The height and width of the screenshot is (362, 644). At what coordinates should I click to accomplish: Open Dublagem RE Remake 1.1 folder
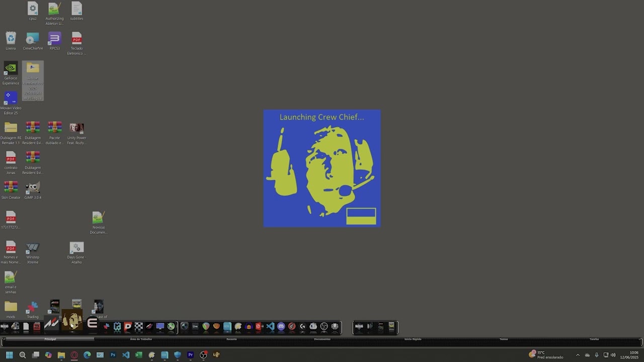point(11,133)
